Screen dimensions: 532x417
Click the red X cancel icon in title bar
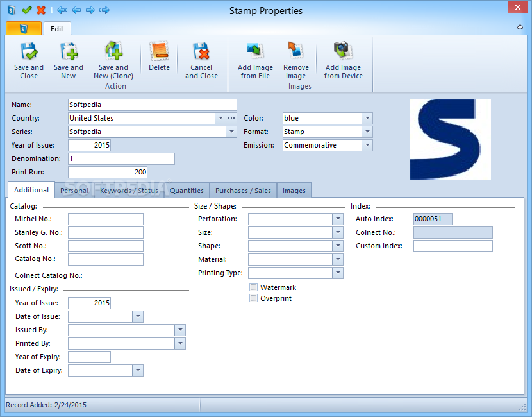click(41, 10)
